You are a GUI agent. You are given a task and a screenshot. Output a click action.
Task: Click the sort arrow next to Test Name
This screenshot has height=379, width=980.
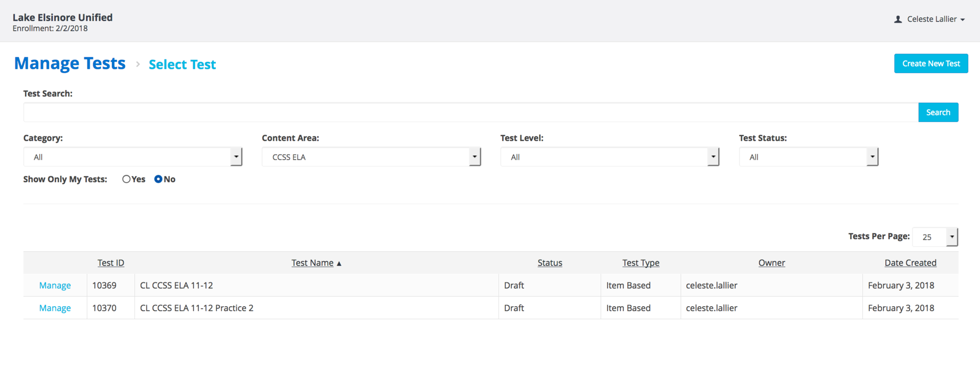pyautogui.click(x=339, y=263)
